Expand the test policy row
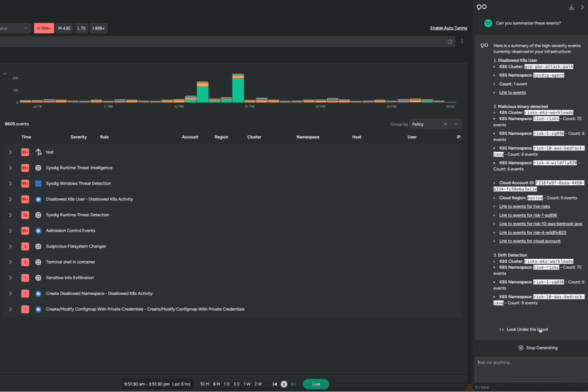 tap(11, 152)
